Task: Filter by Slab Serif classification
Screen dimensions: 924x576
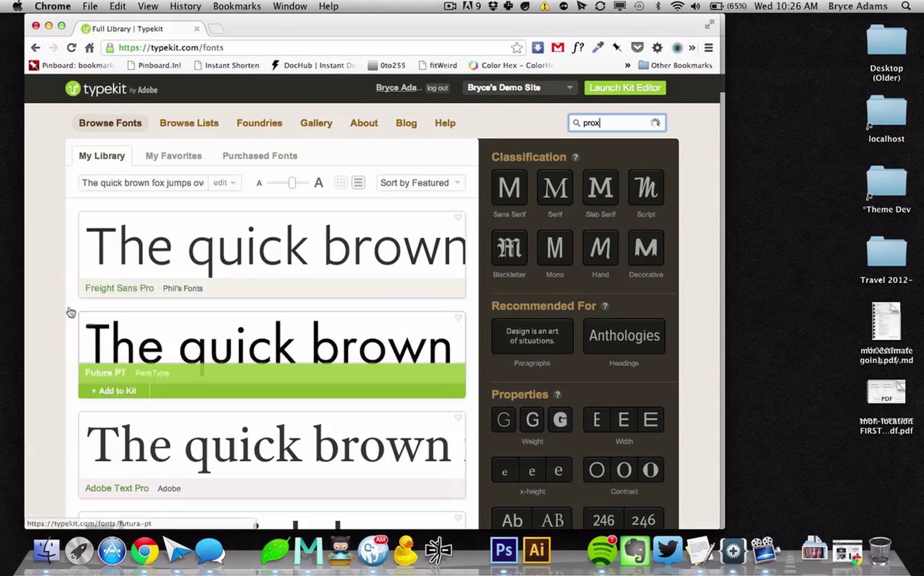Action: click(600, 188)
